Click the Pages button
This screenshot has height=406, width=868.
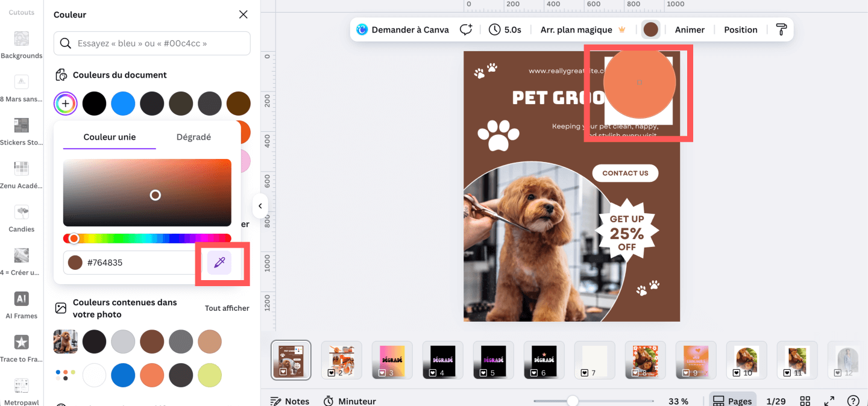point(732,399)
